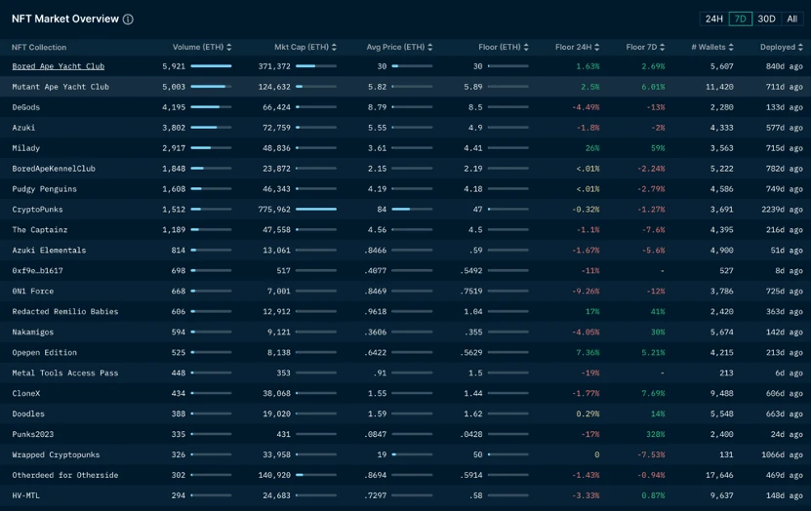Open the Pudgy Penguins collection

(x=44, y=189)
